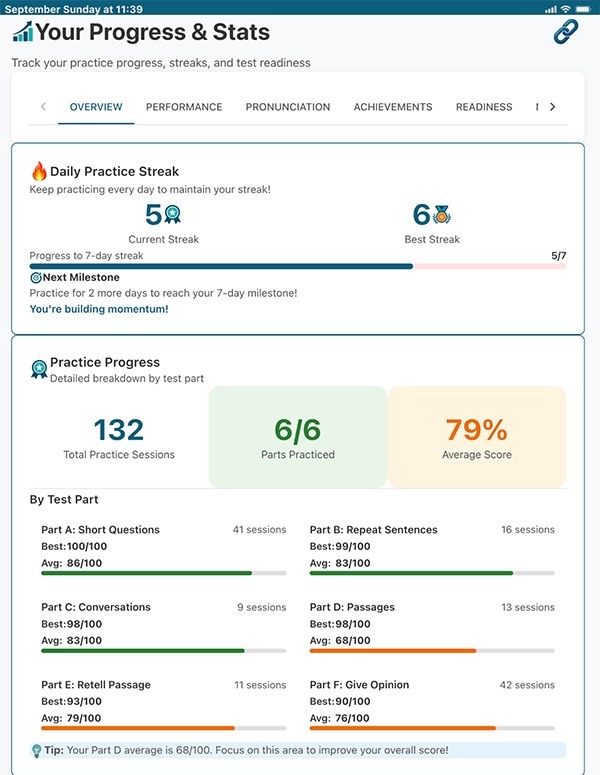Click the Part A average score bar

pyautogui.click(x=164, y=573)
